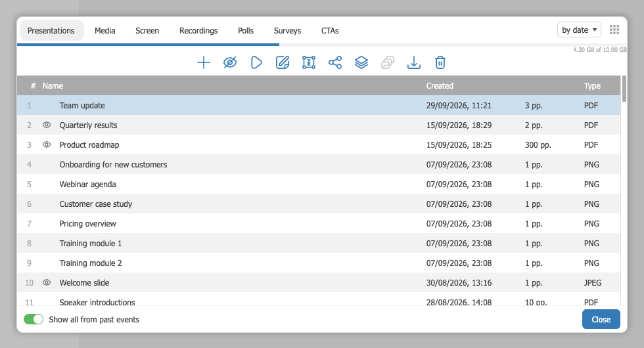
Task: Click the 4.30 GB of 10.00 GB label
Action: tap(600, 50)
